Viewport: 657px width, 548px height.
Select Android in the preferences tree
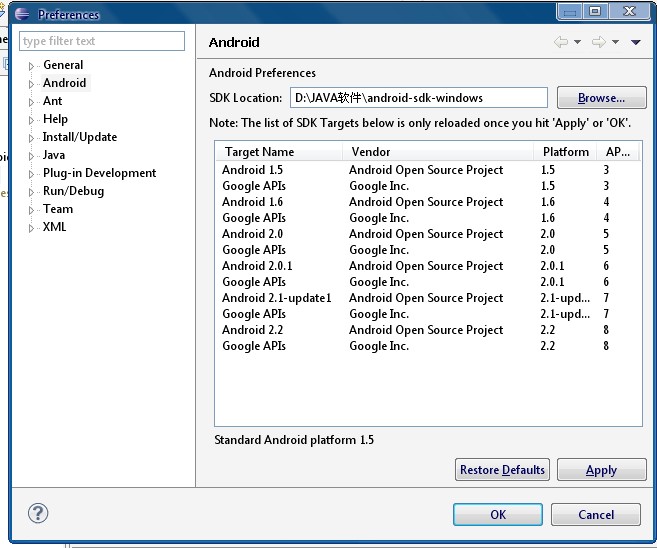(x=65, y=83)
